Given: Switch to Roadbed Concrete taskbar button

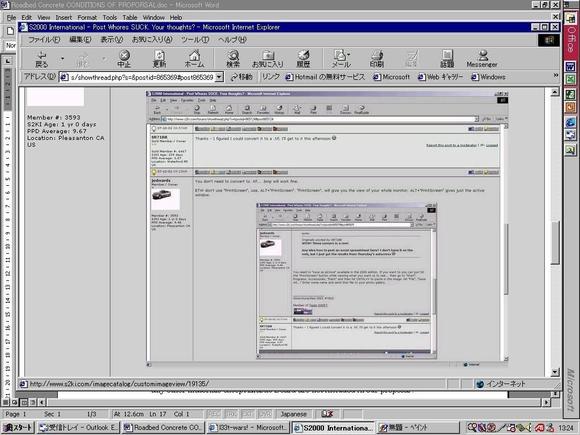Looking at the screenshot, I should [163, 428].
